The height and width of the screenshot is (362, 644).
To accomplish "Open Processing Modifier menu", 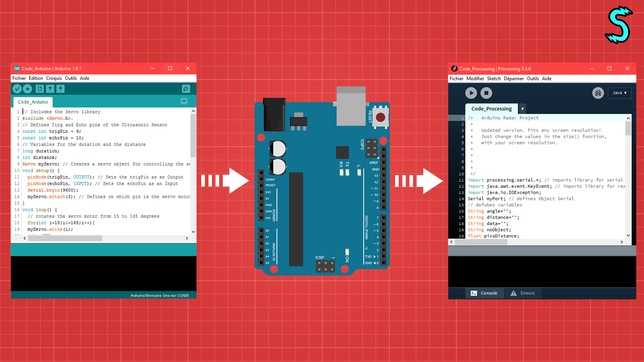I will pos(475,78).
